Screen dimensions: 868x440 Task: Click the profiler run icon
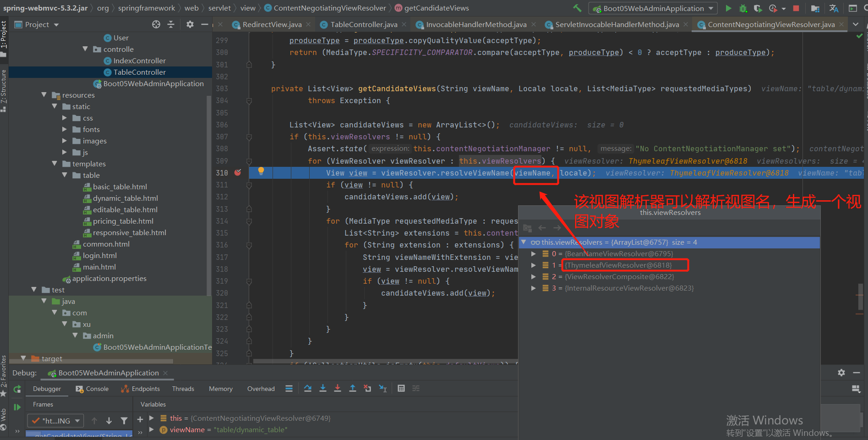[x=773, y=8]
